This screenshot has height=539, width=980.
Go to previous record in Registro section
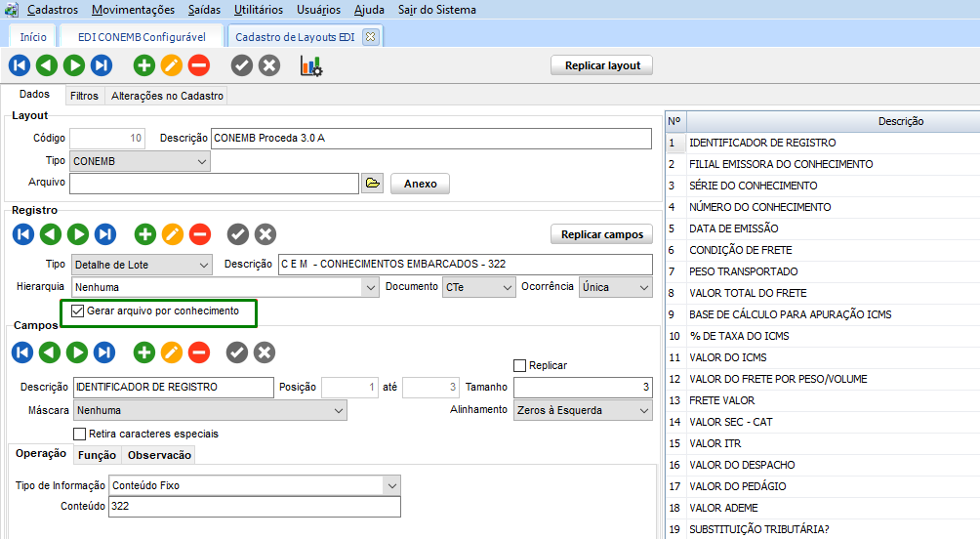point(51,234)
